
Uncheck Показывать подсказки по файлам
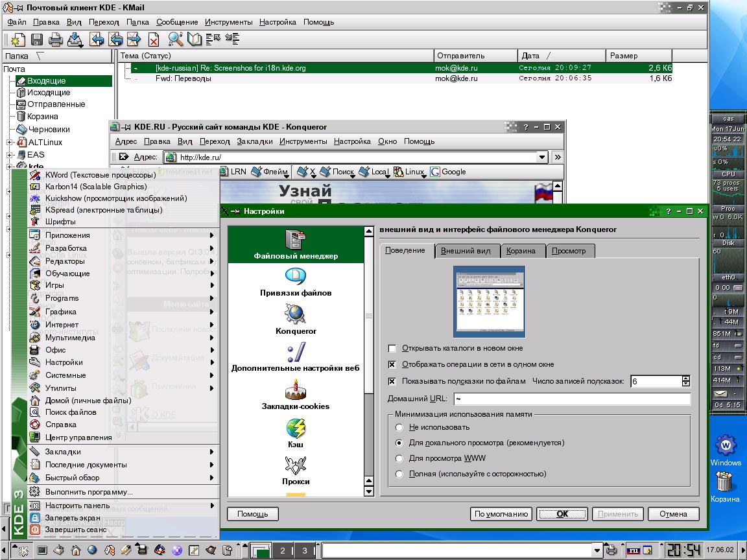click(x=392, y=381)
